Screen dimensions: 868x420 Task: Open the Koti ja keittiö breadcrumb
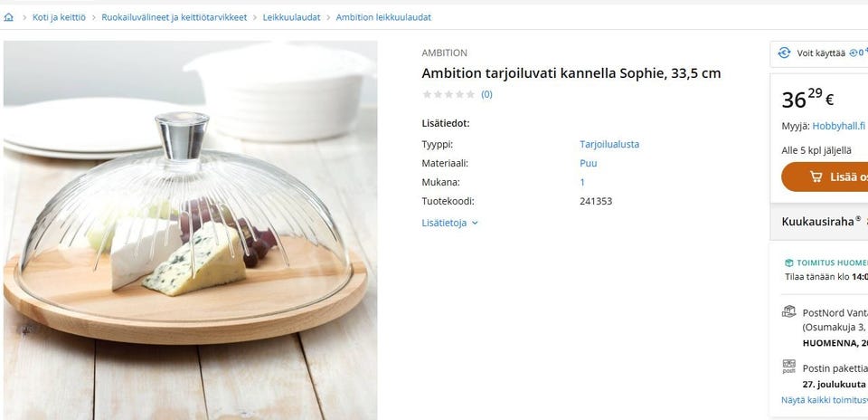tap(60, 17)
